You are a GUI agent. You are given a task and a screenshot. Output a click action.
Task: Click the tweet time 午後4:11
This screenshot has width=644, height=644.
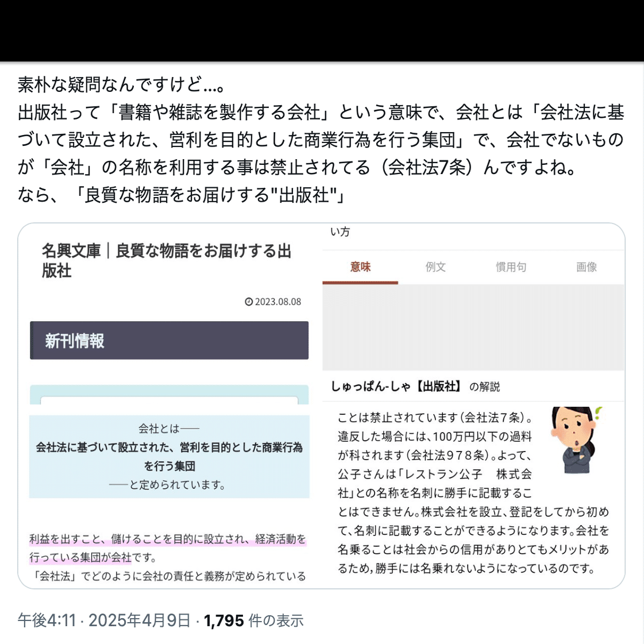(47, 620)
